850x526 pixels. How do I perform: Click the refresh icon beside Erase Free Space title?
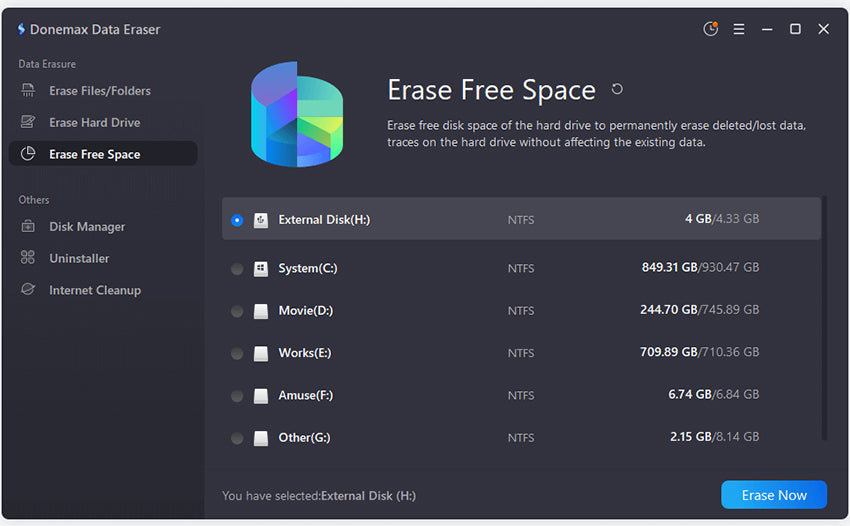tap(617, 89)
